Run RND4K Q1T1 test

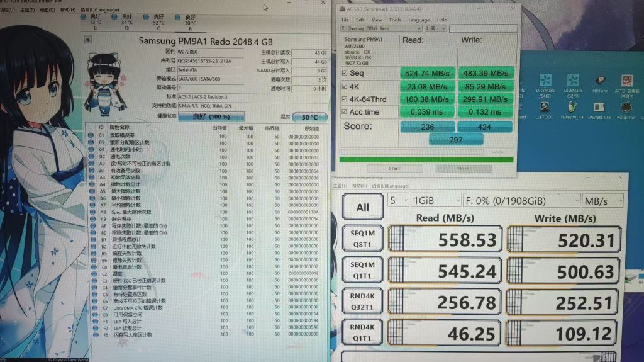tap(363, 332)
